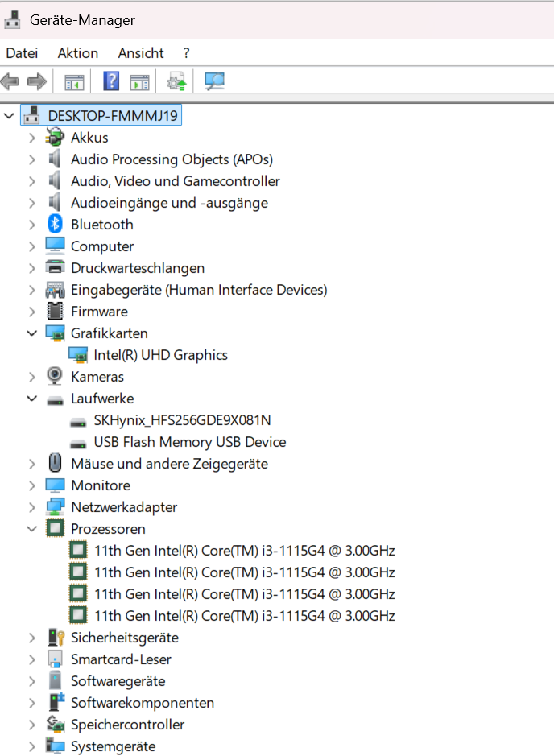Select Intel(R) UHD Graphics device
Viewport: 554px width, 756px height.
click(x=160, y=355)
